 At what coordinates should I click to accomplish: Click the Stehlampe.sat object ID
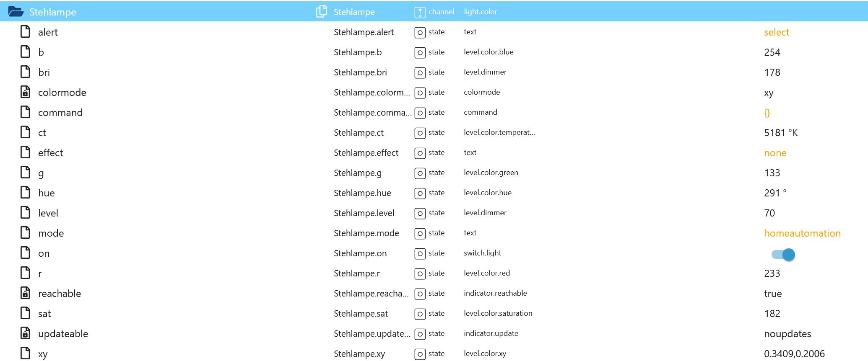361,314
